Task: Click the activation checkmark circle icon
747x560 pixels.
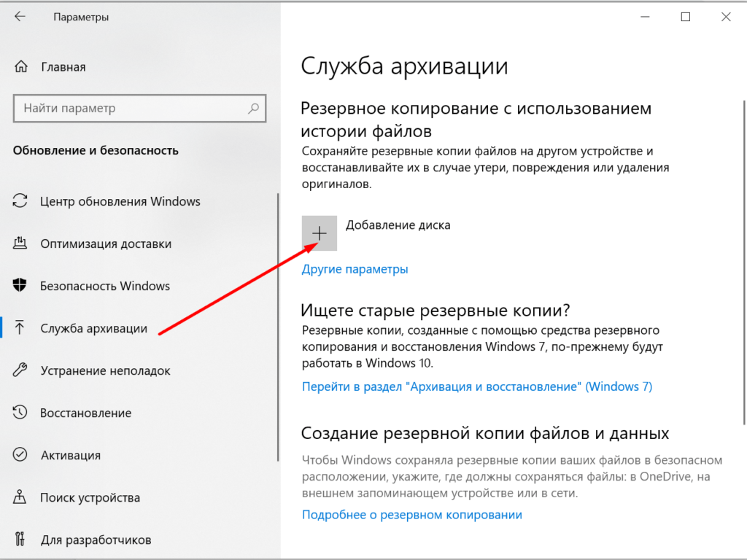Action: (x=20, y=455)
